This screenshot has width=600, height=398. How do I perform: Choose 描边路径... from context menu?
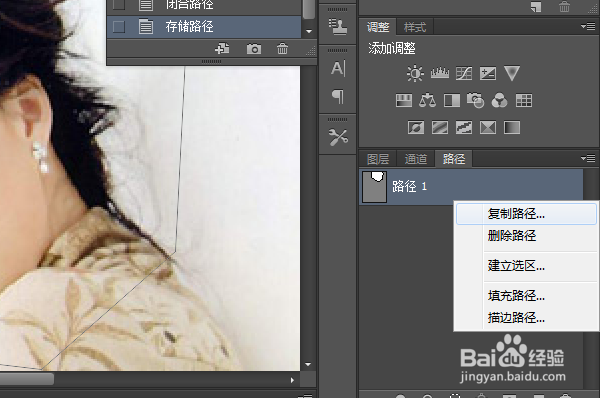tap(527, 317)
